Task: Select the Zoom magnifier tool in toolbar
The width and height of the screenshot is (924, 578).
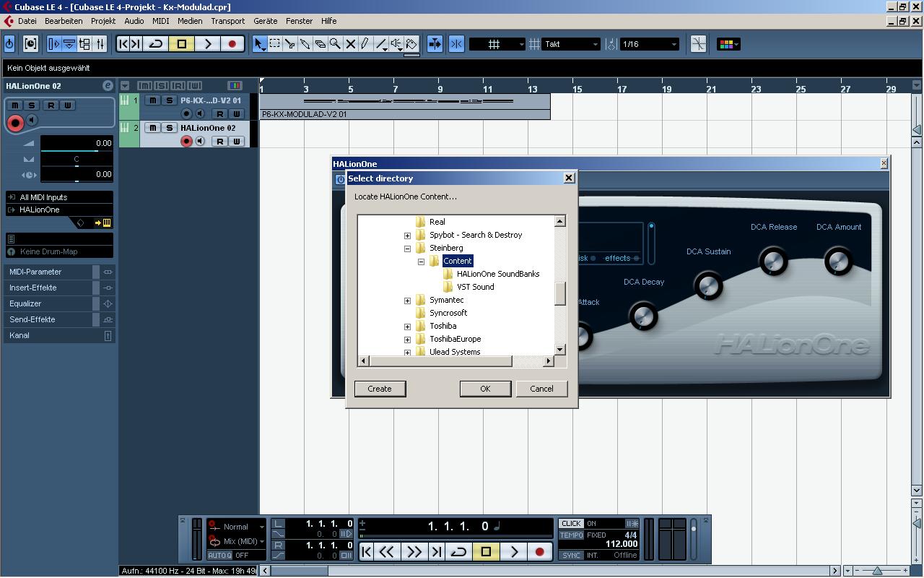Action: pos(335,44)
